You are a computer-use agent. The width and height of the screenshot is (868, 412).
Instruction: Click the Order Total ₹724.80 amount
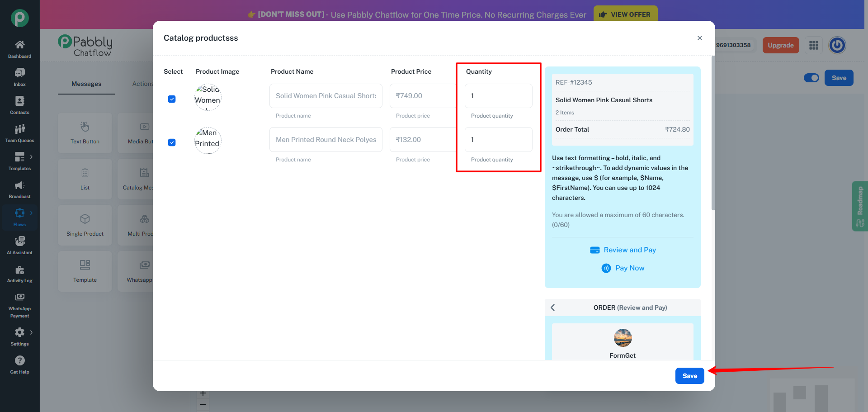(x=677, y=129)
